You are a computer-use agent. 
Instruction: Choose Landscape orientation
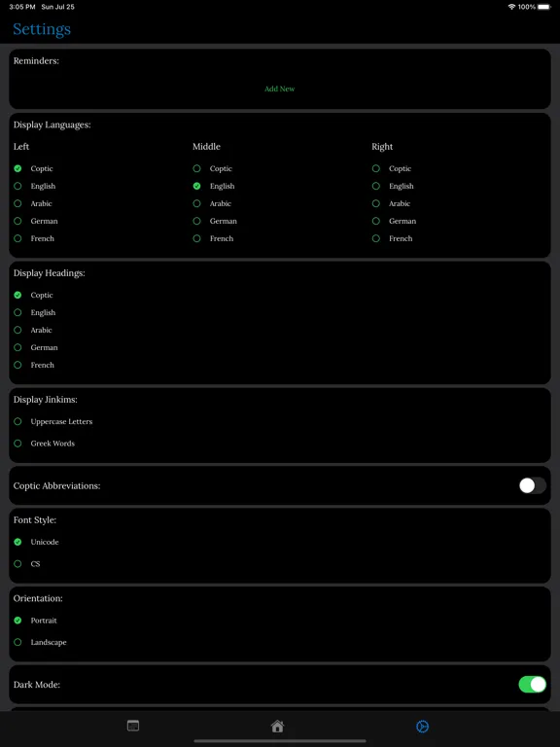coord(17,642)
